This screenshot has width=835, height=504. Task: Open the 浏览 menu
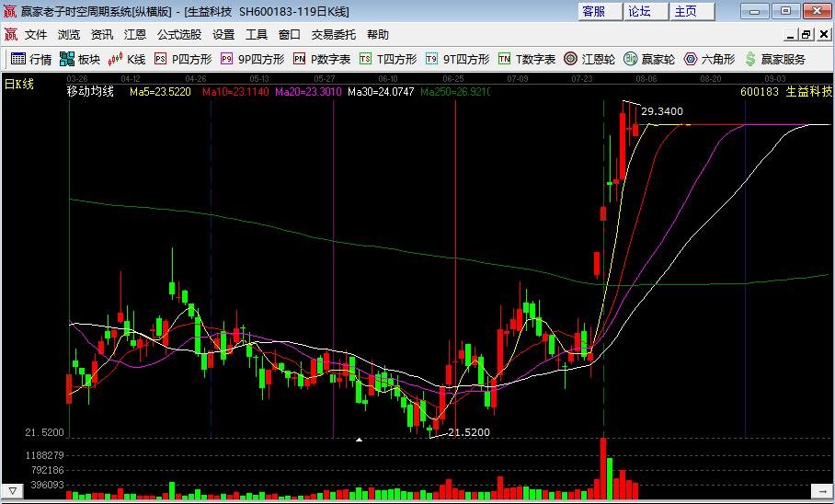tap(69, 35)
